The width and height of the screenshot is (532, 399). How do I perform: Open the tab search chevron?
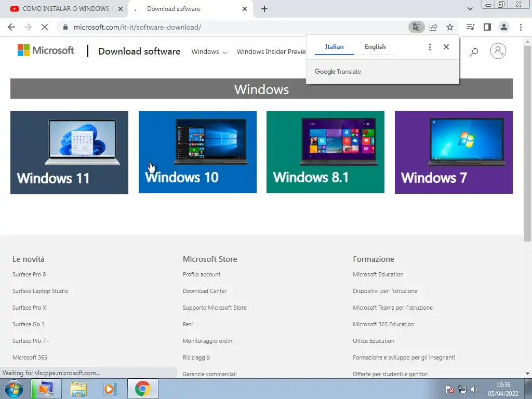470,9
